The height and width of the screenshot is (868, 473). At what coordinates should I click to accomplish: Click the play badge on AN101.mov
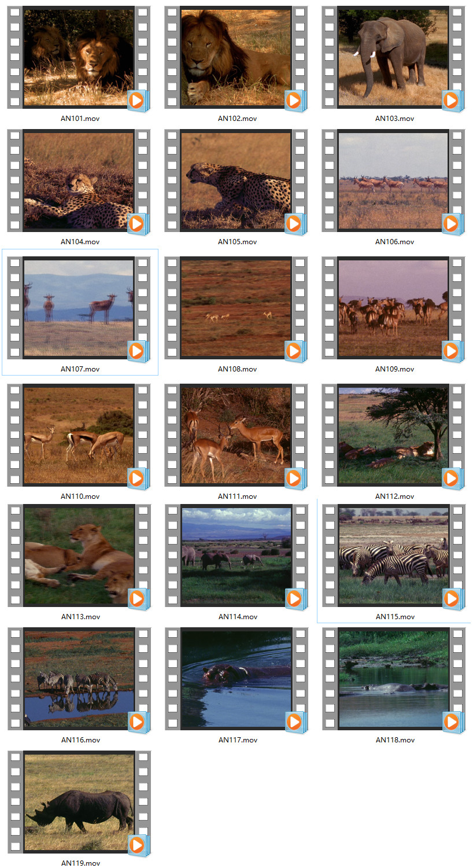coord(137,101)
